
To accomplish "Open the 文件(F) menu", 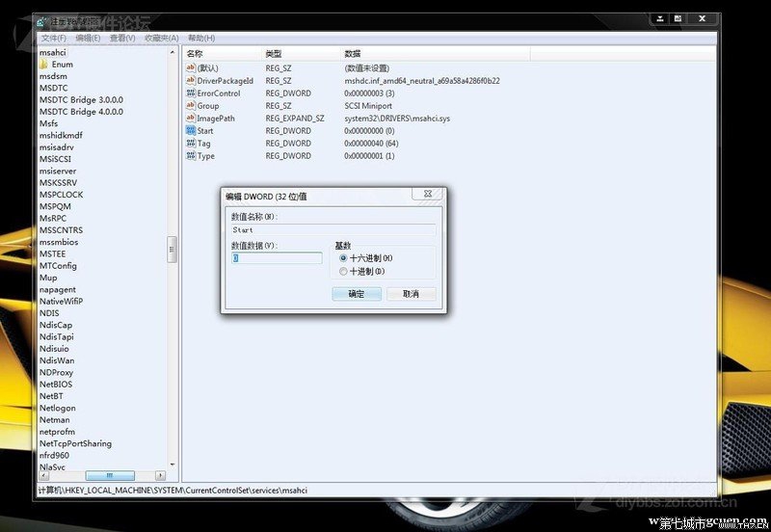I will tap(55, 38).
